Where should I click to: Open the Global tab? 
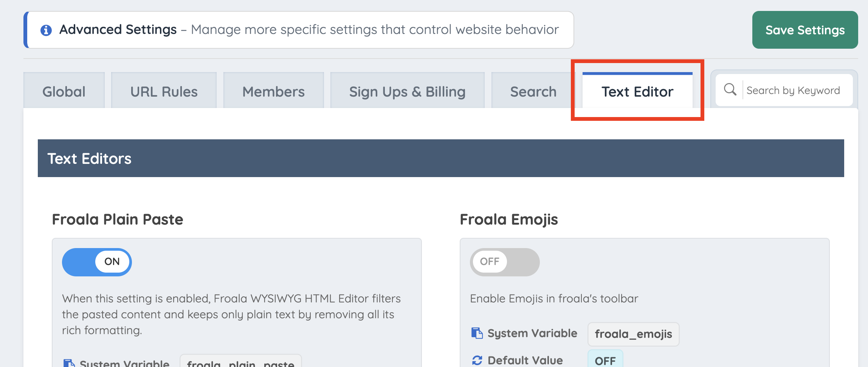pos(64,91)
